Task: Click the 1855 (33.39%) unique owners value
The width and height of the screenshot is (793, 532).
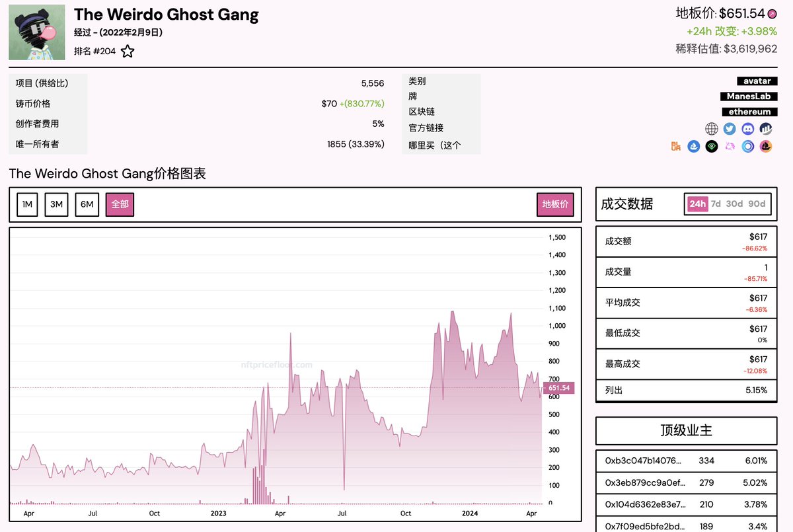Action: 356,144
